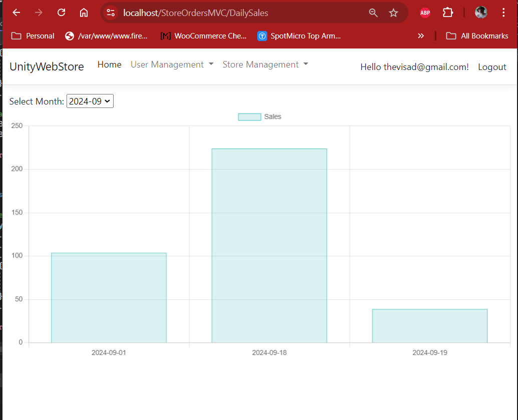Go to the Home nav link
The image size is (518, 420).
(109, 64)
